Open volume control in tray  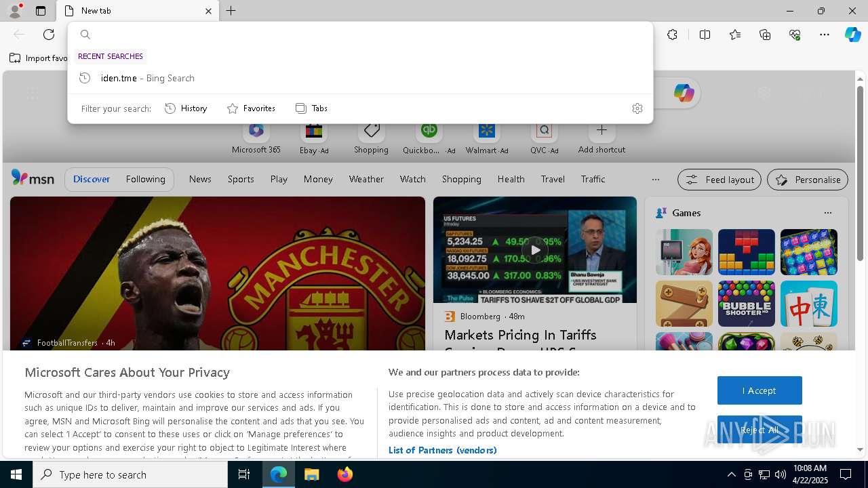[781, 474]
